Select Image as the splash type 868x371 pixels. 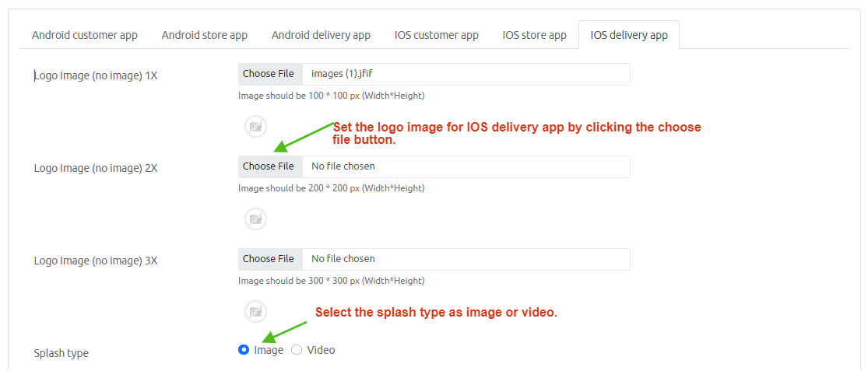(x=244, y=350)
